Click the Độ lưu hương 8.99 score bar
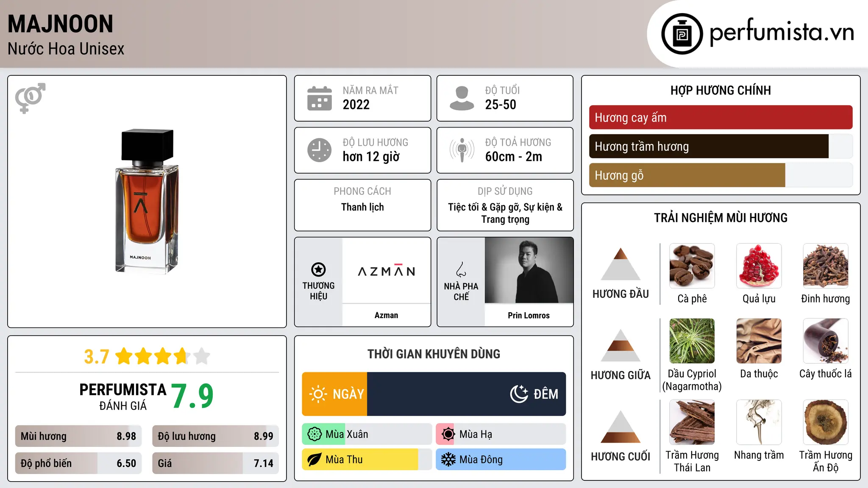868x488 pixels. (216, 436)
